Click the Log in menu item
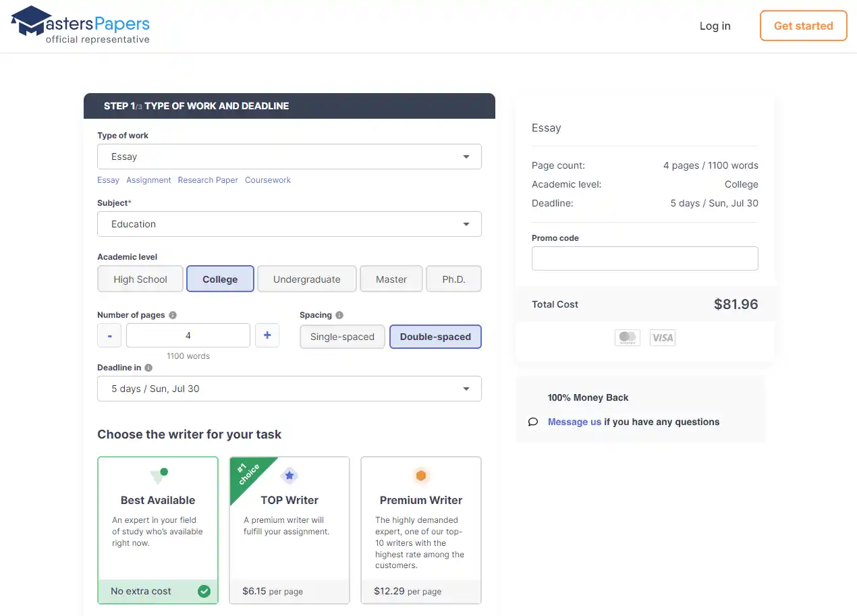857x616 pixels. pos(715,26)
